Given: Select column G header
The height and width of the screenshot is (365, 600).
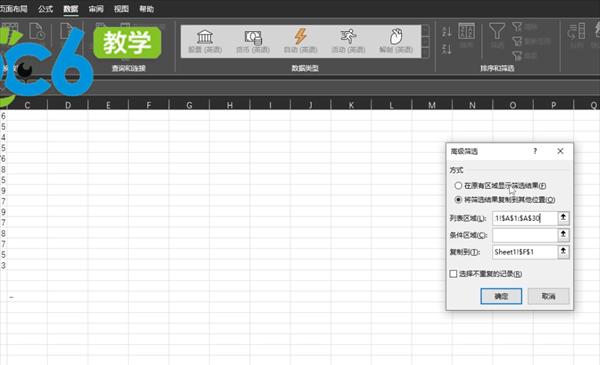Looking at the screenshot, I should [x=189, y=105].
